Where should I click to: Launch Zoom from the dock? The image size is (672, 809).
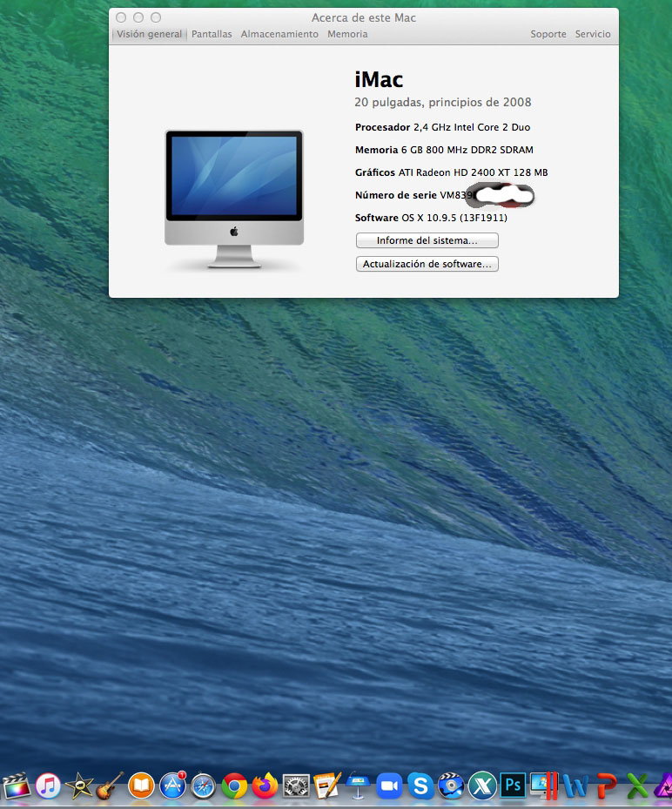pos(389,786)
